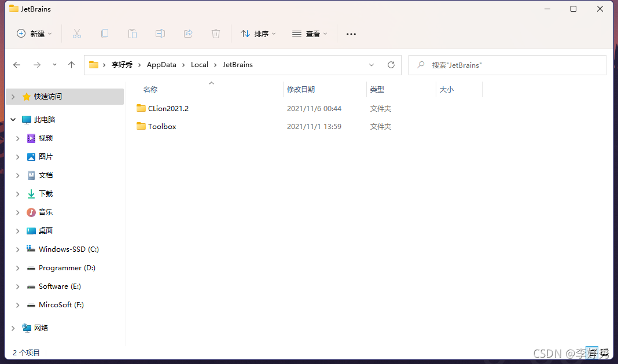The image size is (618, 364).
Task: Click the Rename icon in toolbar
Action: point(160,34)
